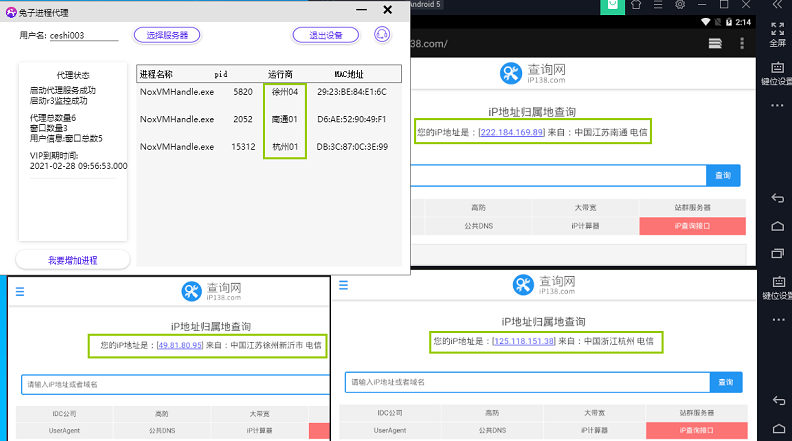
Task: Click iP查询接口 on Nantong IP page
Action: 692,226
